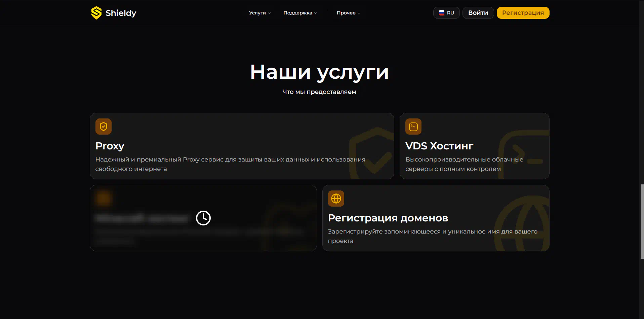This screenshot has height=319, width=644.
Task: Click the blurred orange icon on locked card
Action: coord(104,198)
